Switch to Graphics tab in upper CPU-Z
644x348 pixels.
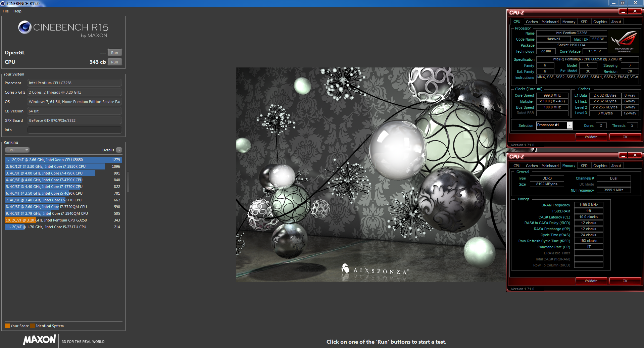(600, 22)
